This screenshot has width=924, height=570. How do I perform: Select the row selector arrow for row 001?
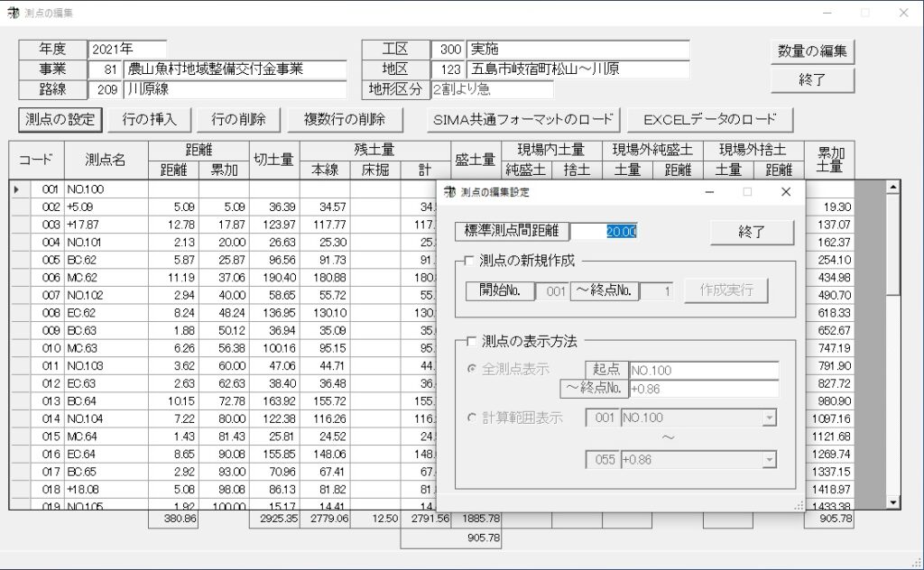pyautogui.click(x=20, y=189)
